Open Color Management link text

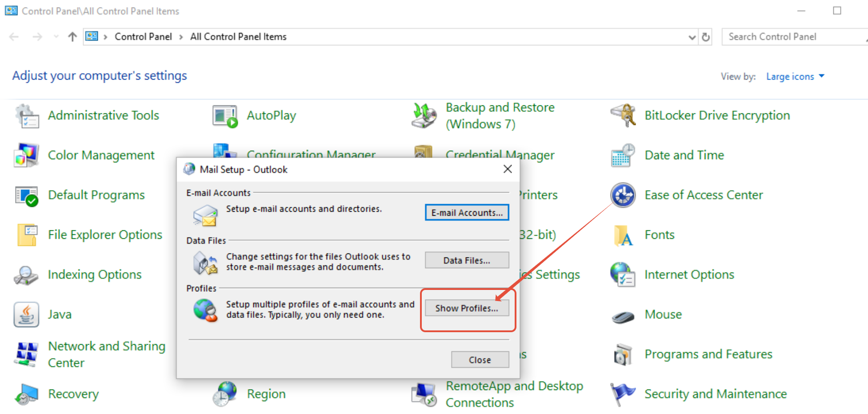point(101,156)
